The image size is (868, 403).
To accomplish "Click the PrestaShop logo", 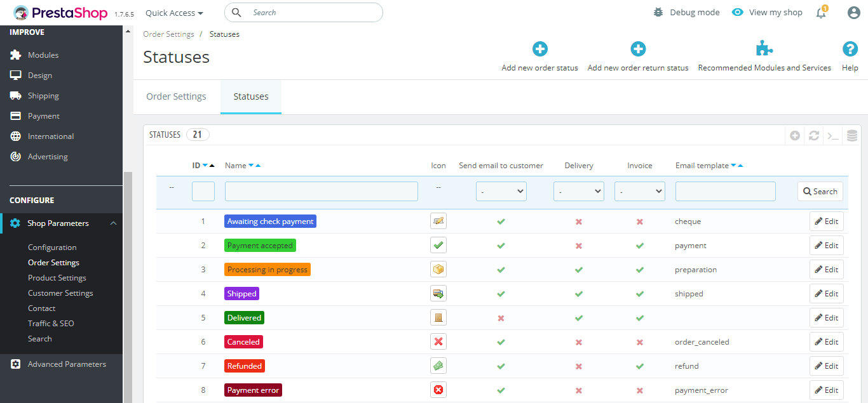I will (62, 13).
